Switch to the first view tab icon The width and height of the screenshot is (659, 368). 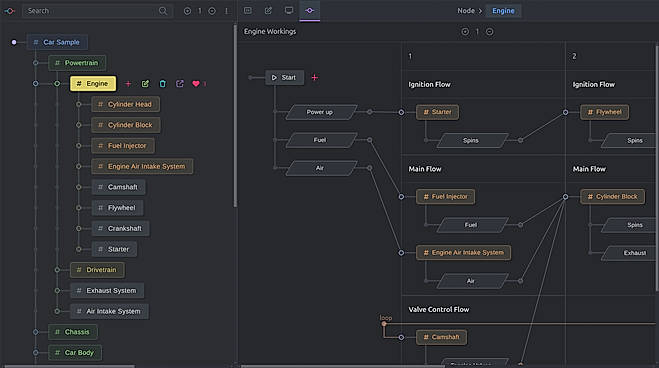(248, 11)
